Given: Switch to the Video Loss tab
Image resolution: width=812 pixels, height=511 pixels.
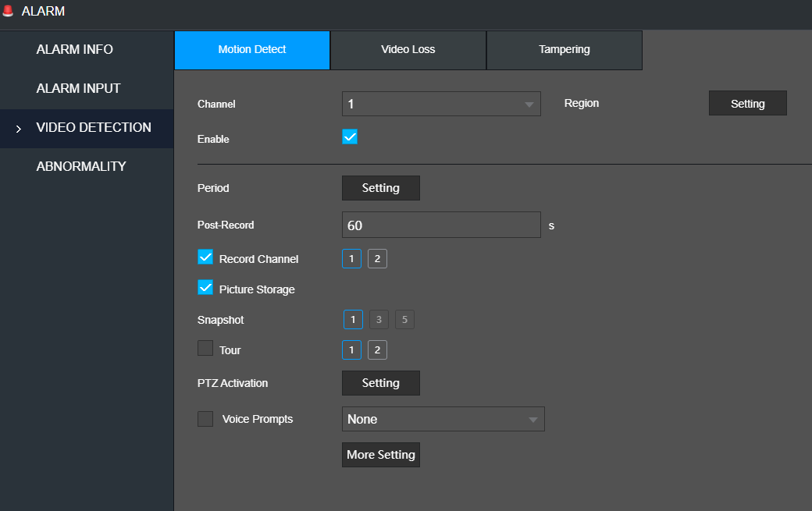Looking at the screenshot, I should tap(408, 50).
